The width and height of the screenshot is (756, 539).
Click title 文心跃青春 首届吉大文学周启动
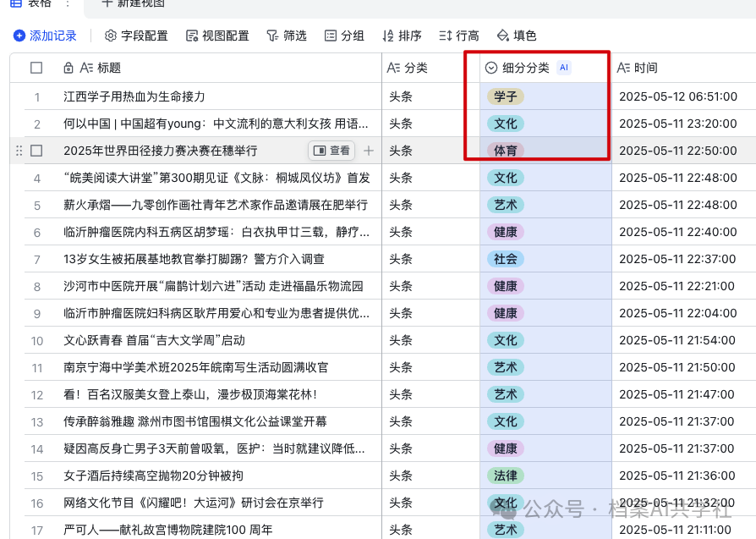pos(154,341)
